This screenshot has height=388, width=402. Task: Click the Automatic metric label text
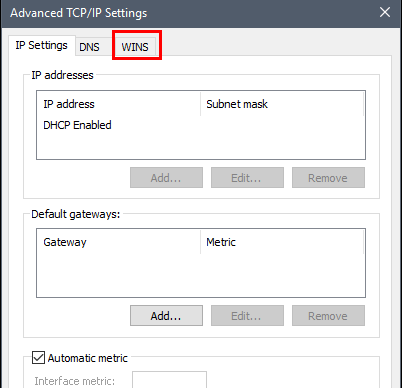(88, 358)
